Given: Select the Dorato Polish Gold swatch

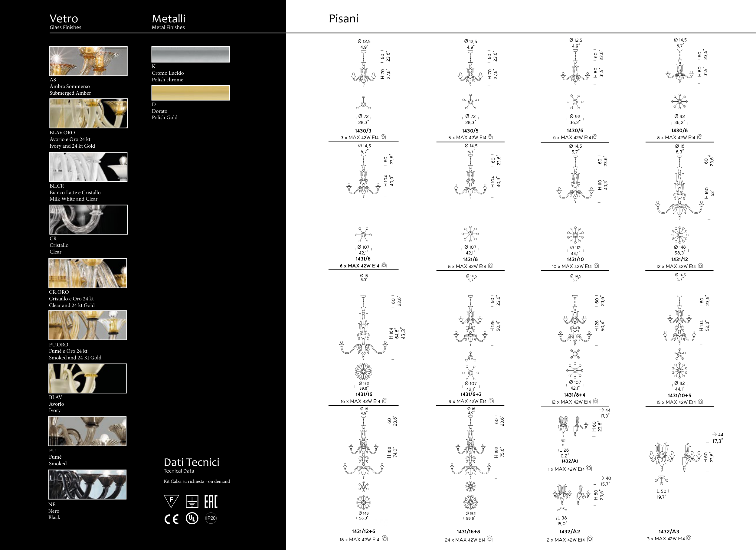Looking at the screenshot, I should pyautogui.click(x=190, y=93).
